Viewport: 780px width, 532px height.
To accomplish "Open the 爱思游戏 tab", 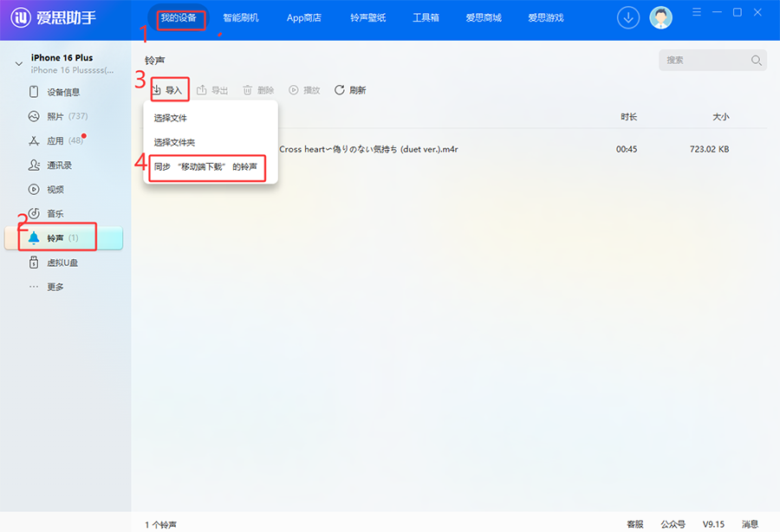I will click(546, 18).
